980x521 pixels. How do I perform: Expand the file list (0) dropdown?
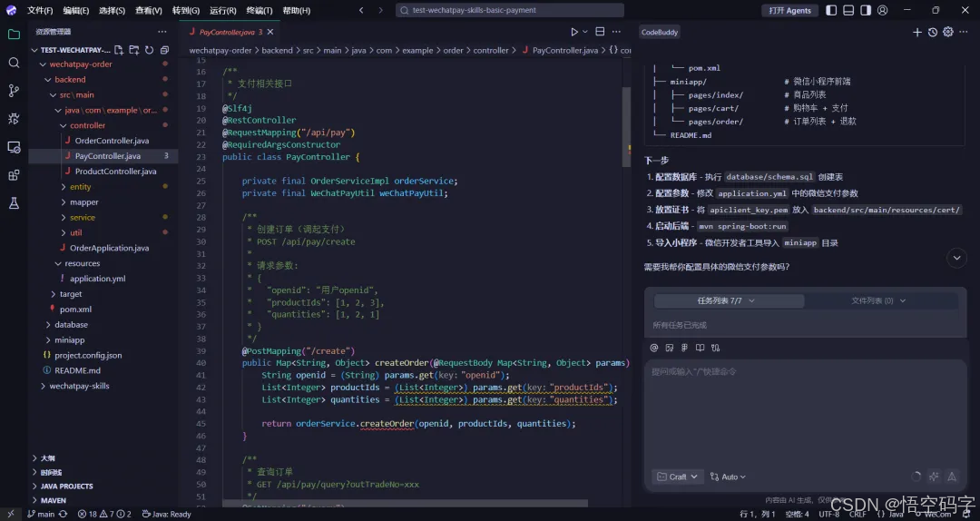pyautogui.click(x=878, y=300)
